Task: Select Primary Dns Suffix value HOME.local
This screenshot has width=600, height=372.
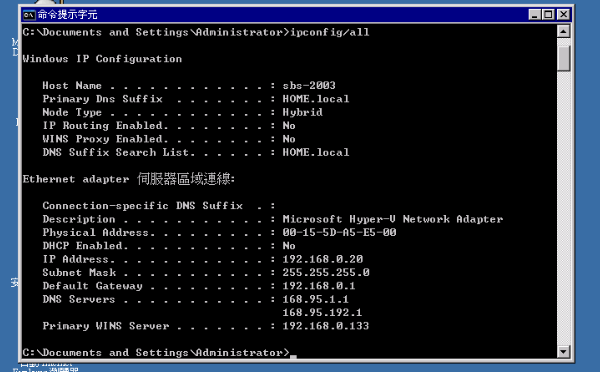Action: pos(316,99)
